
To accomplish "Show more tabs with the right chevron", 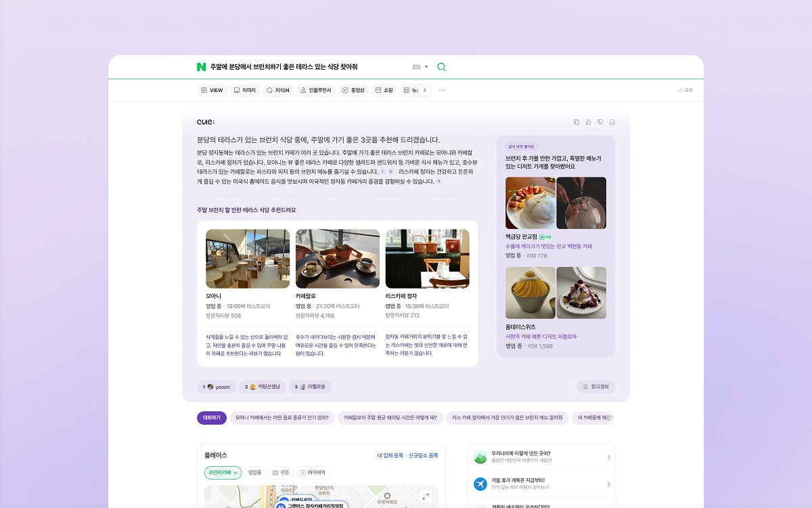I will 424,90.
